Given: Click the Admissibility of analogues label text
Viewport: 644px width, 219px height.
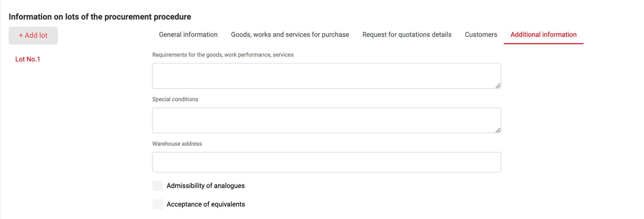Looking at the screenshot, I should pos(206,186).
